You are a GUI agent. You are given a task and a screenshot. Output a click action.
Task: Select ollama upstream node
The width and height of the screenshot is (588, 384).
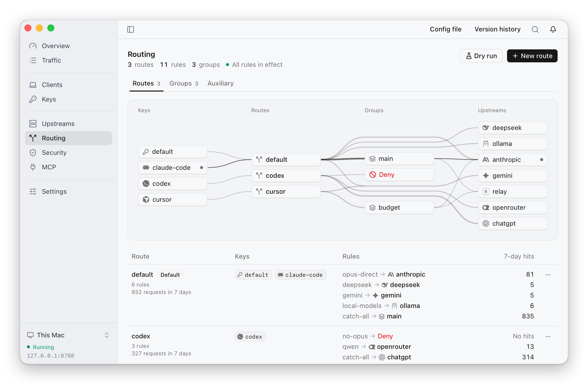(x=513, y=144)
